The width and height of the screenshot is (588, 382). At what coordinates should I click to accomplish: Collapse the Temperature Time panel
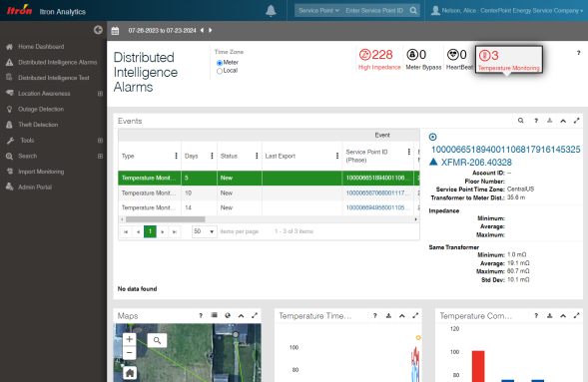402,316
